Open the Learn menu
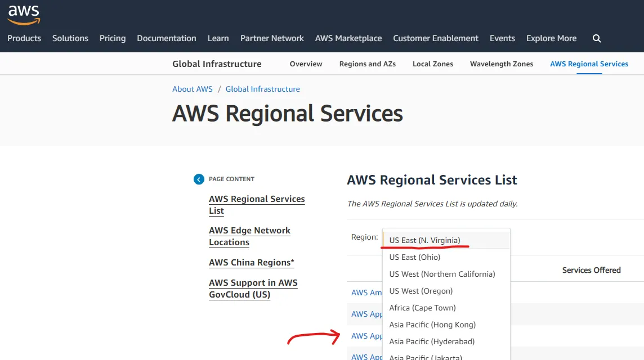 point(218,38)
